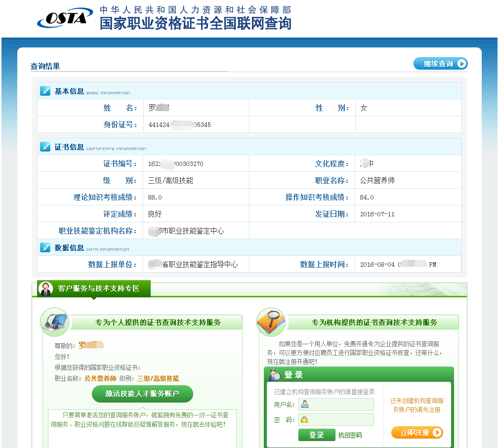
Task: Click the 专为个人提供的证书查询技术支持服务 heading
Action: point(158,323)
